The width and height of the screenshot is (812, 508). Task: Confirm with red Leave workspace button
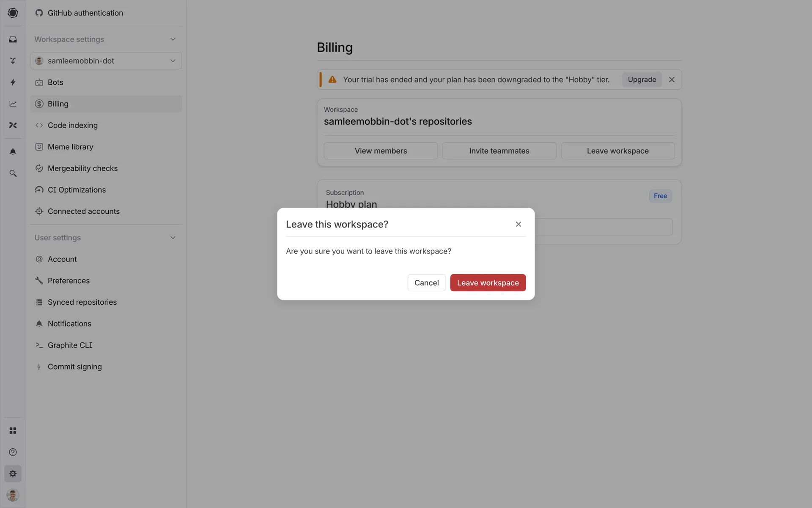tap(488, 283)
